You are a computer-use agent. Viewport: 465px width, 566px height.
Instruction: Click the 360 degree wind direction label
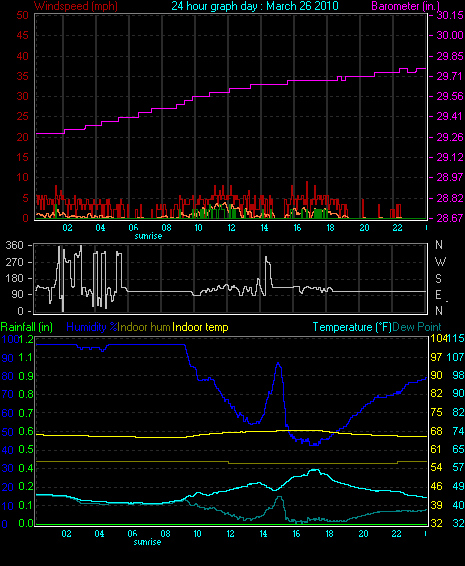[15, 245]
